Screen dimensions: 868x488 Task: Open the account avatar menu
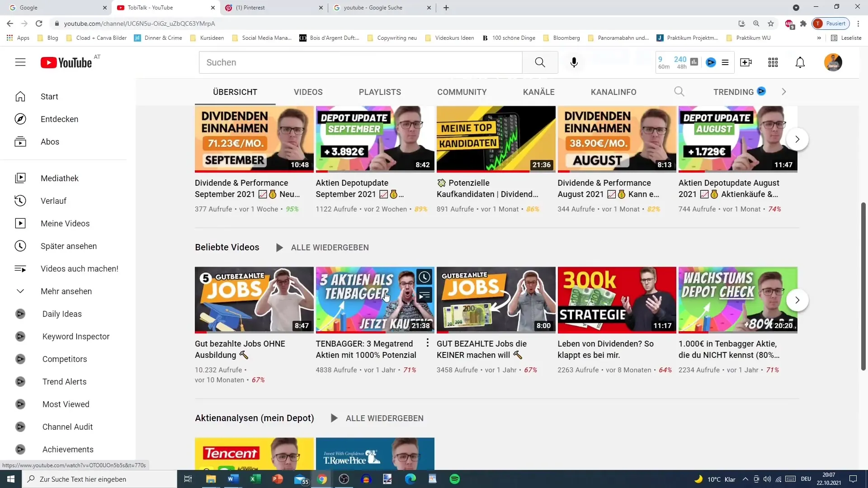tap(833, 62)
